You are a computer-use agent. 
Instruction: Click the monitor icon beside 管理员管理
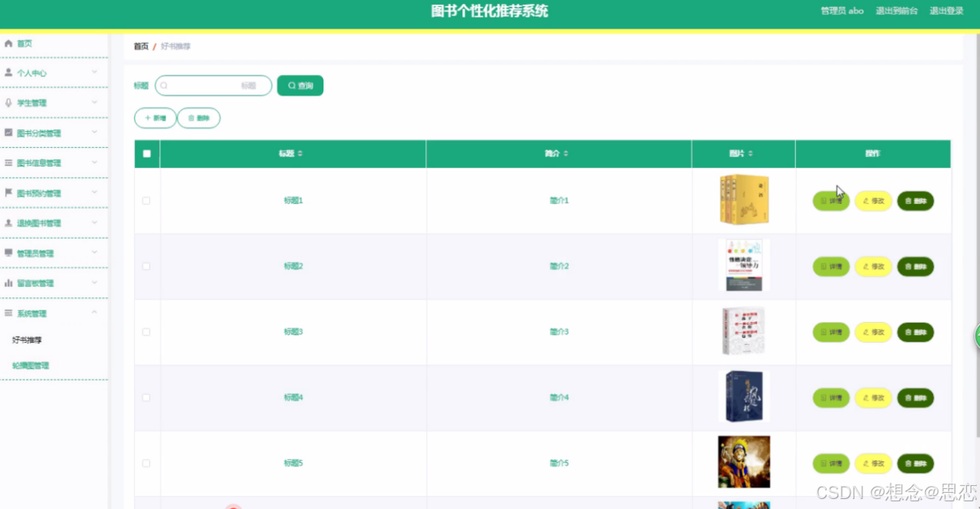pyautogui.click(x=8, y=253)
